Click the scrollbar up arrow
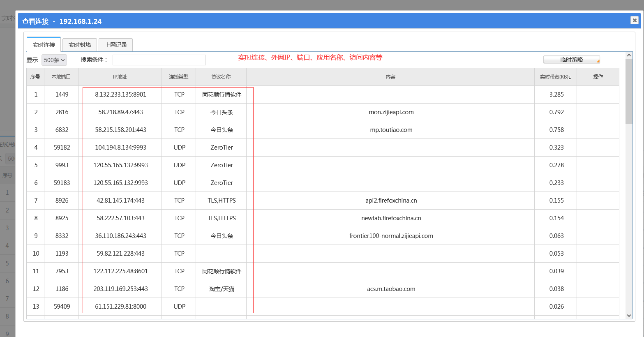Viewport: 644px width, 337px height. click(629, 55)
